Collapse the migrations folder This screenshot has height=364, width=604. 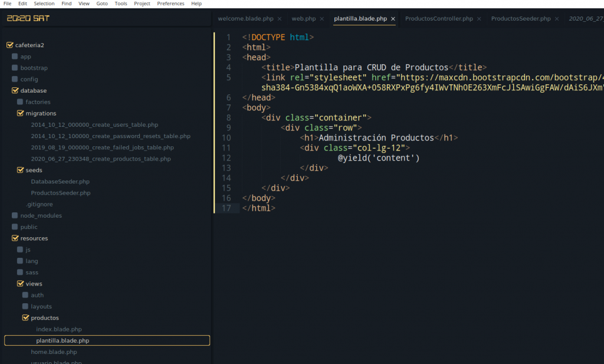(20, 113)
